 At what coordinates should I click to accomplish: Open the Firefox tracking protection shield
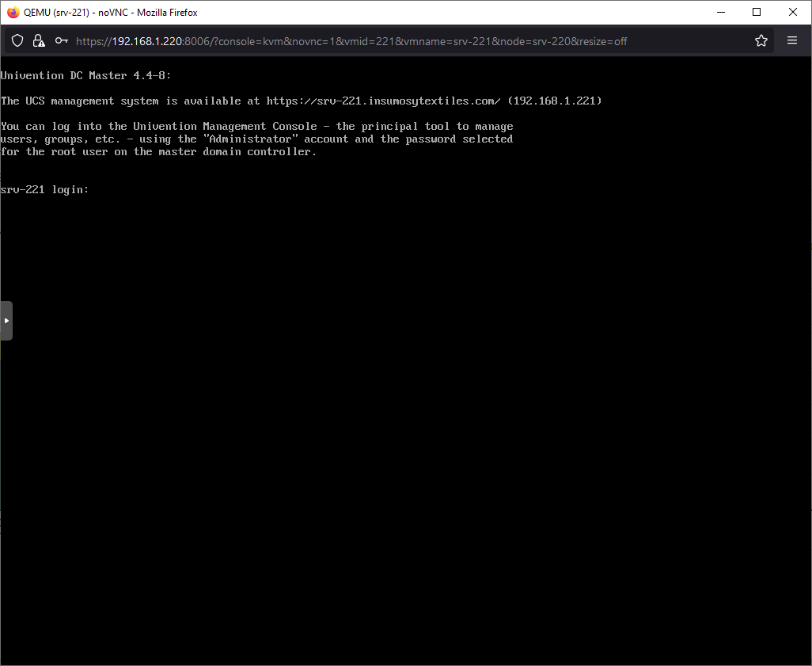pyautogui.click(x=17, y=41)
